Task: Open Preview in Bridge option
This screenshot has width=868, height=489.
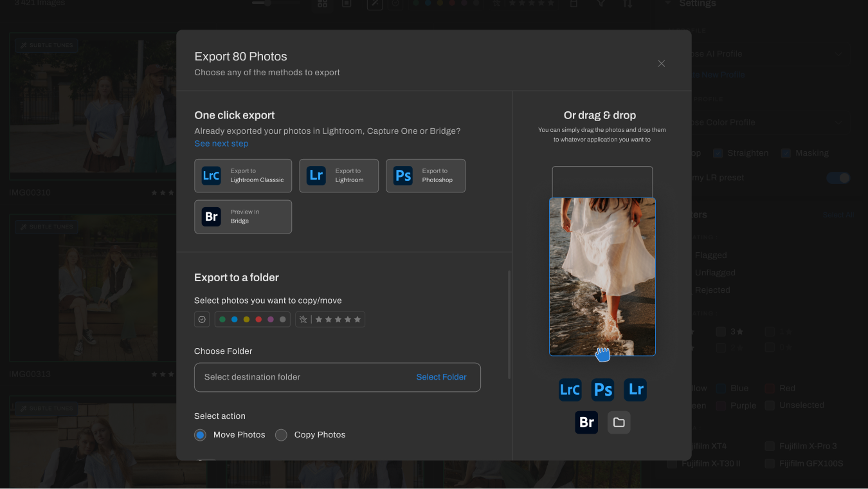Action: click(x=243, y=217)
